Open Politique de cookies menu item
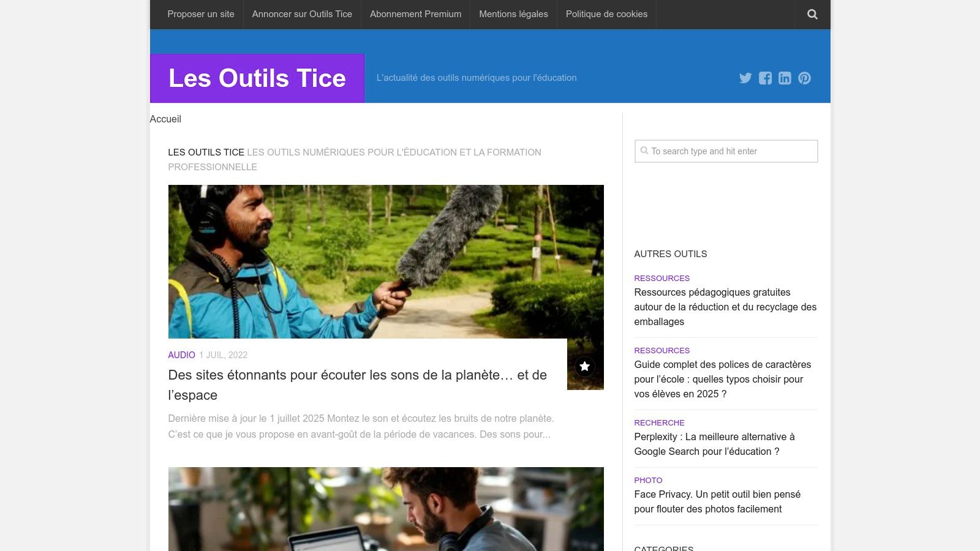This screenshot has height=551, width=980. click(x=606, y=14)
